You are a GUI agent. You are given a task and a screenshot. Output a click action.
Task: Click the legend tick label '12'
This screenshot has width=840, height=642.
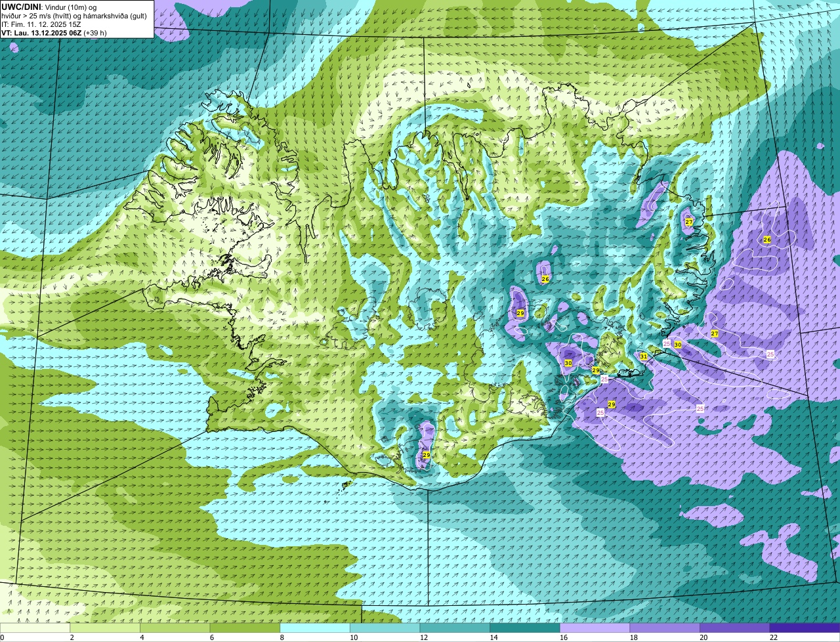coord(423,637)
